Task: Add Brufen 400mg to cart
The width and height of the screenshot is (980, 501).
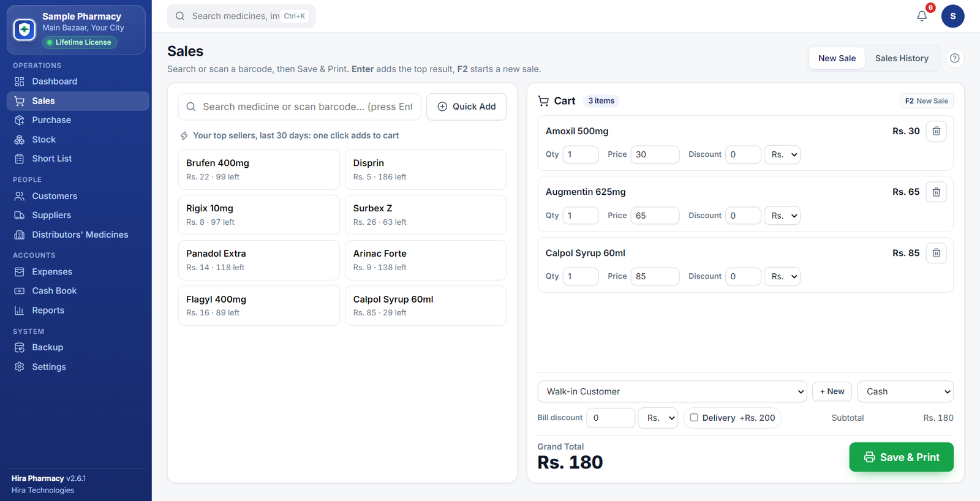Action: pos(258,170)
